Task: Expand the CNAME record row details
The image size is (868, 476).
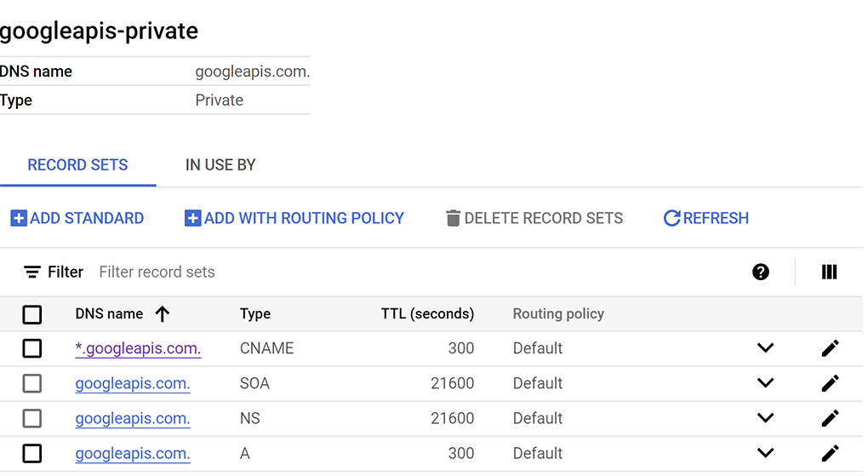Action: [765, 348]
